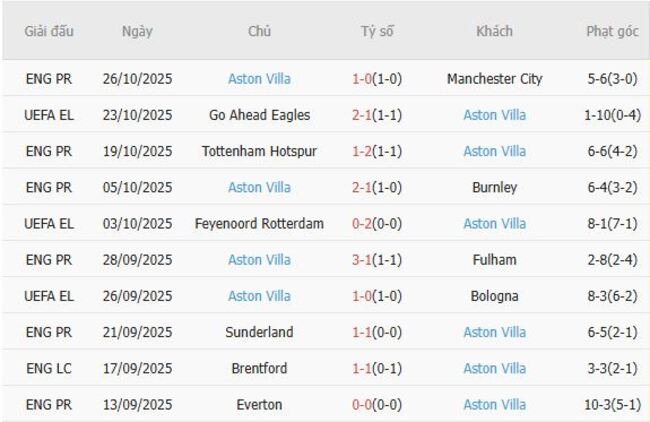Click the Fulham team name
Viewport: 650px width, 422px height.
click(x=494, y=260)
